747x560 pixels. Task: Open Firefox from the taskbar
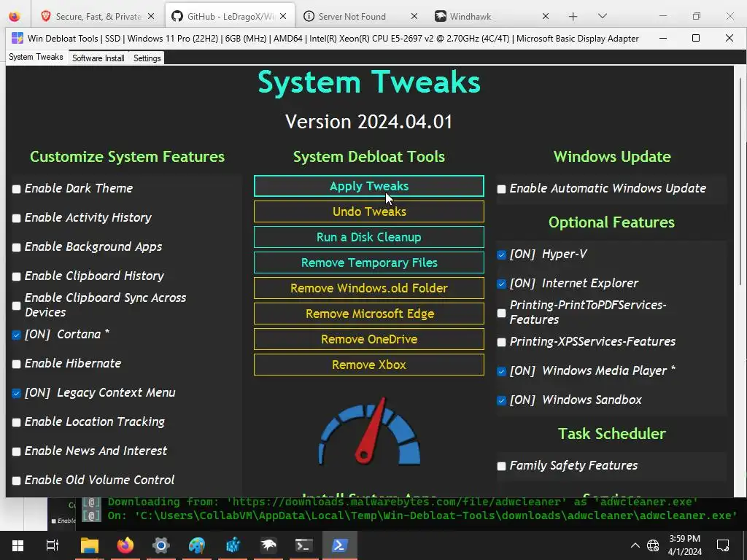click(x=125, y=545)
